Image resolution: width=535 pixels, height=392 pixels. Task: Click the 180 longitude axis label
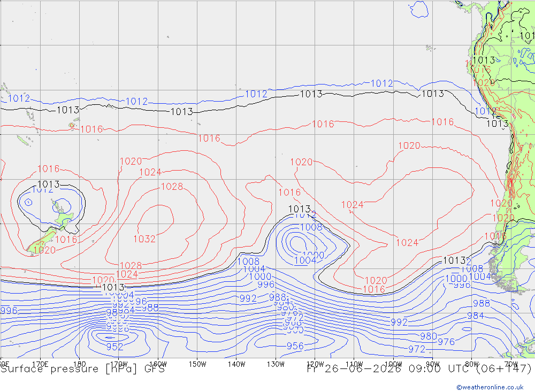click(80, 364)
